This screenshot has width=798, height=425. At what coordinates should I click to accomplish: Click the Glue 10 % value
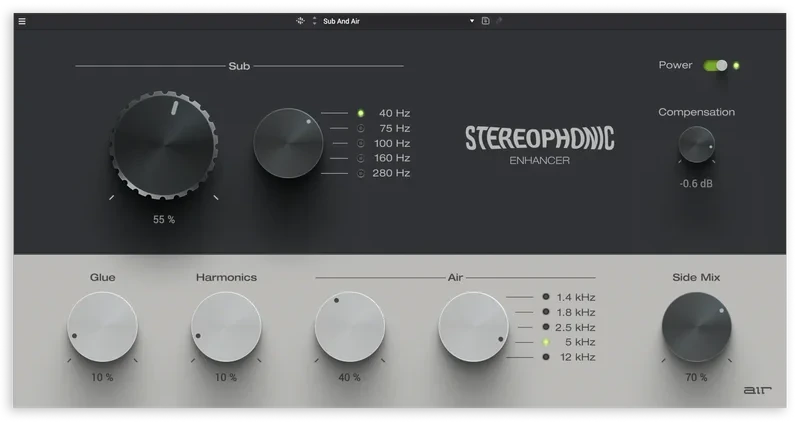pyautogui.click(x=102, y=378)
